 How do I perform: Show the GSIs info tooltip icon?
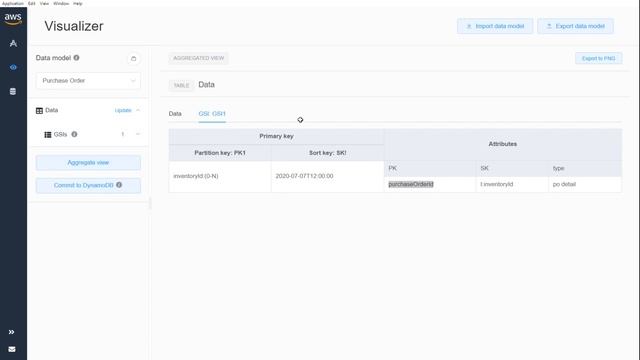pyautogui.click(x=74, y=134)
